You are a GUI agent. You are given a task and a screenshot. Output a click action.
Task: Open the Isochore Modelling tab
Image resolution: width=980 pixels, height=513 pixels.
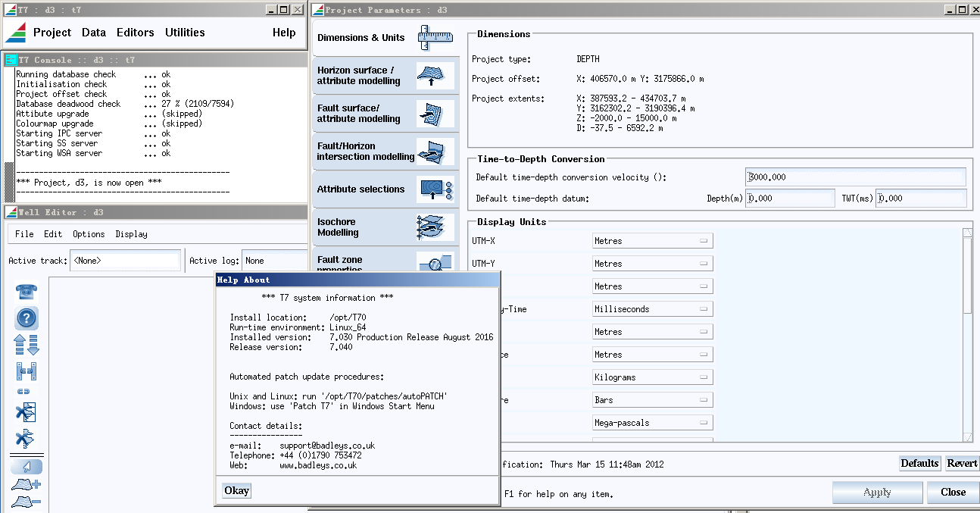385,227
